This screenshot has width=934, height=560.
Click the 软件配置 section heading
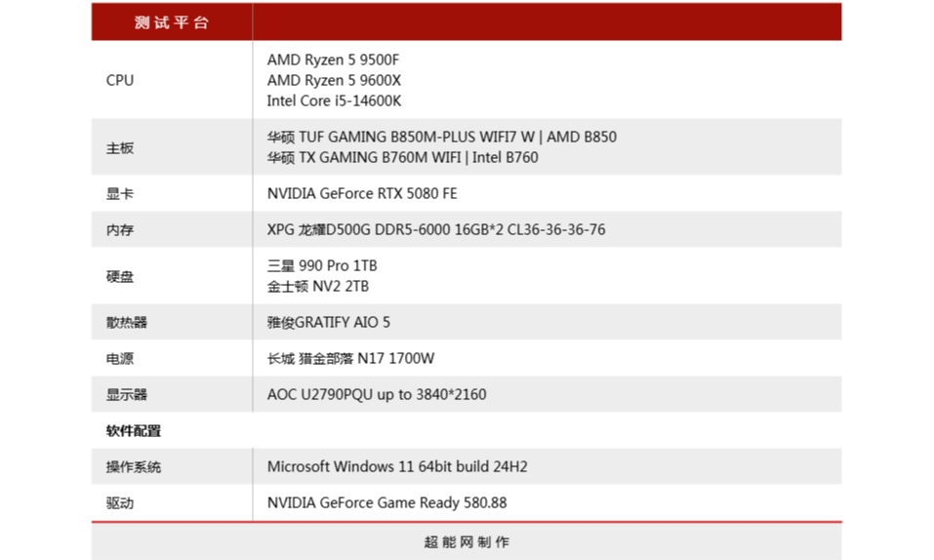pos(134,430)
